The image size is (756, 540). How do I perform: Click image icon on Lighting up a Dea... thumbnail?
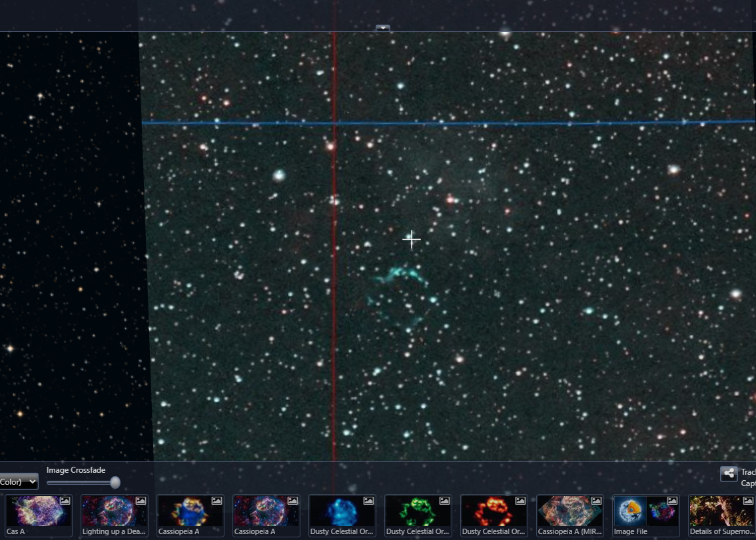pyautogui.click(x=141, y=501)
